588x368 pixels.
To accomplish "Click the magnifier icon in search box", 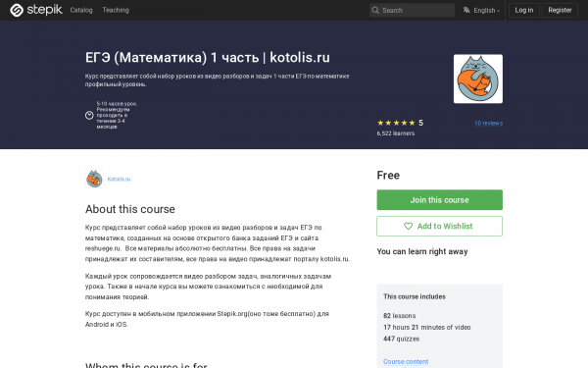I will [x=375, y=10].
